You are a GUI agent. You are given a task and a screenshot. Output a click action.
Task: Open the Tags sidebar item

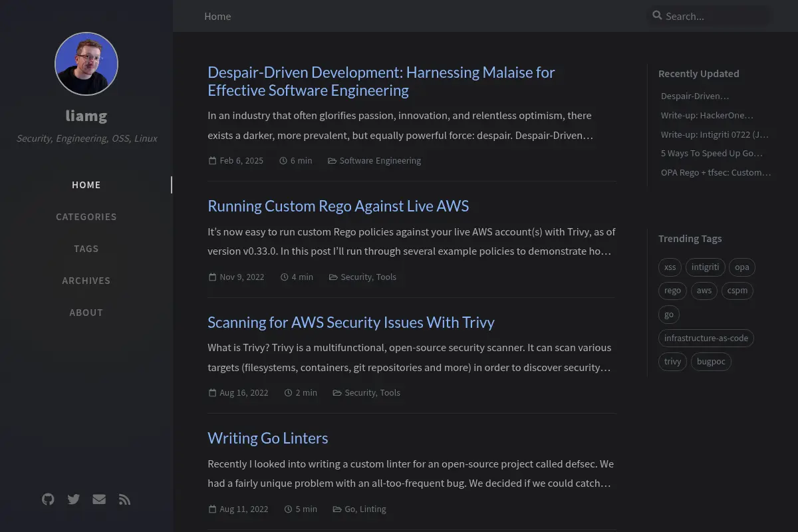click(x=86, y=249)
